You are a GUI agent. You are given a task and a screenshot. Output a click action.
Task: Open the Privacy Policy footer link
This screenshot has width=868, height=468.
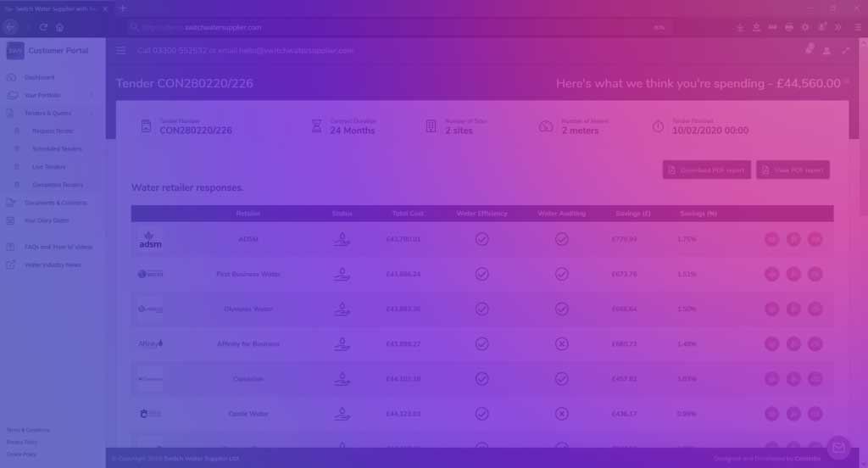21,443
